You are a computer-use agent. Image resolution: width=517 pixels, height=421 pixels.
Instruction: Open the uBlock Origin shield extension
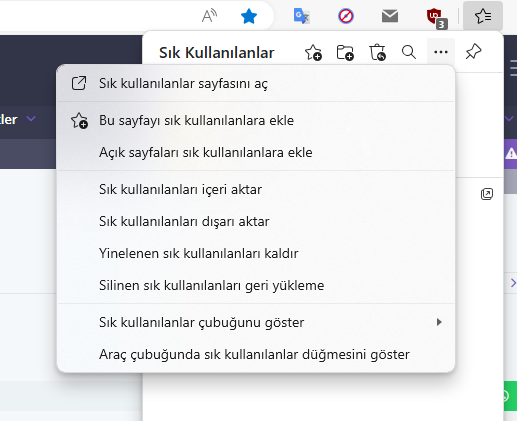pos(436,17)
